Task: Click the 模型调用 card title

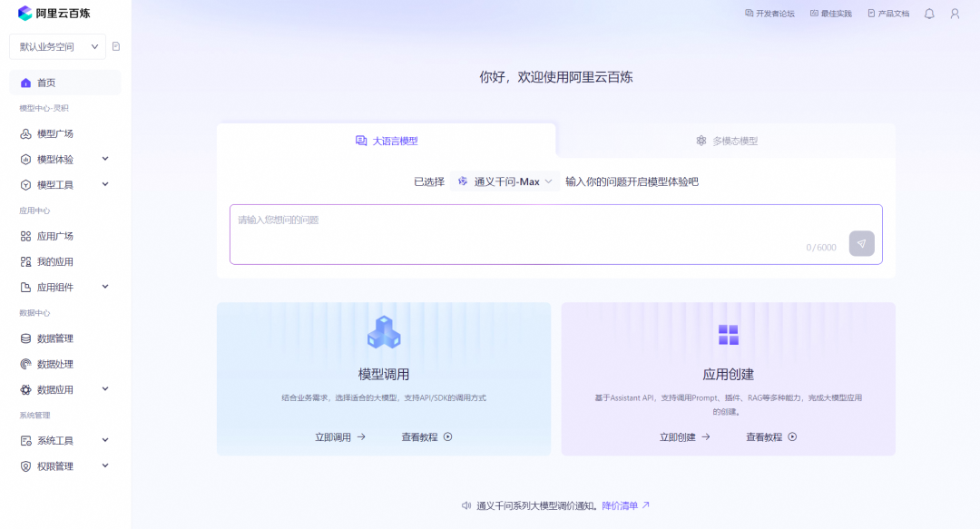Action: (384, 375)
